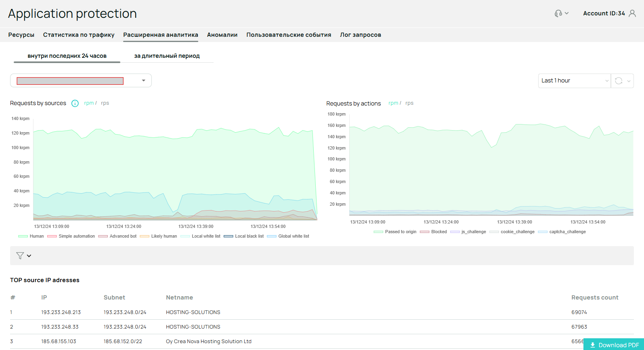This screenshot has width=644, height=350.
Task: Go to Пользовательские события tab
Action: click(x=289, y=35)
